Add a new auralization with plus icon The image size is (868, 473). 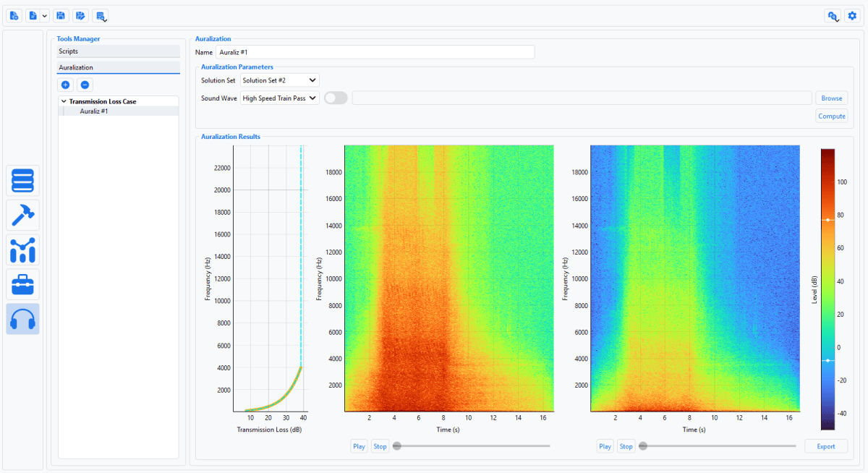(x=65, y=85)
